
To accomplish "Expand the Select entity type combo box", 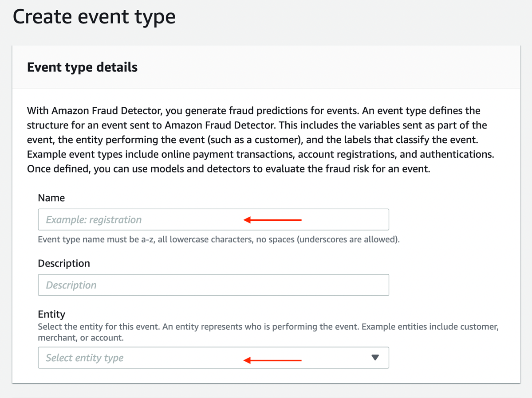I will (213, 358).
